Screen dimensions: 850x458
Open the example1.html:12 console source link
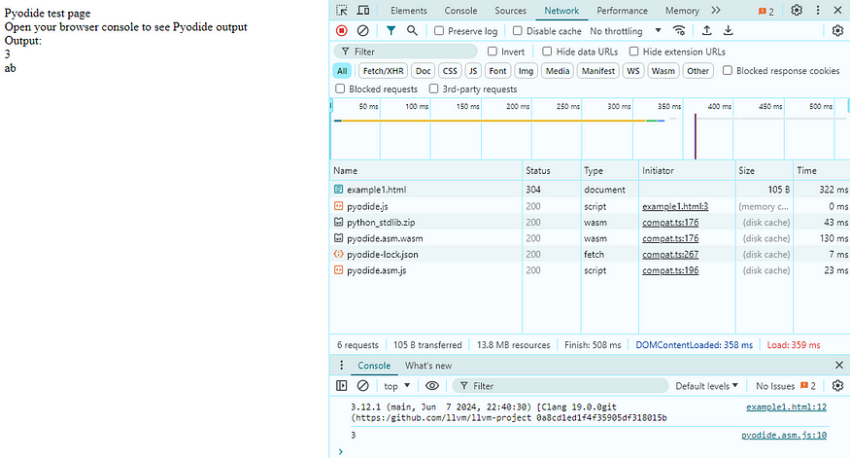pyautogui.click(x=786, y=407)
